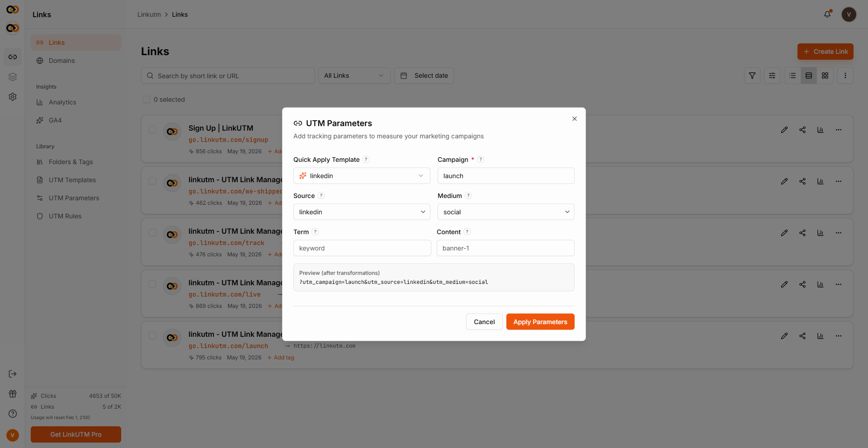Check the go.linkutm.com/track row checkbox
This screenshot has width=868, height=448.
(152, 232)
